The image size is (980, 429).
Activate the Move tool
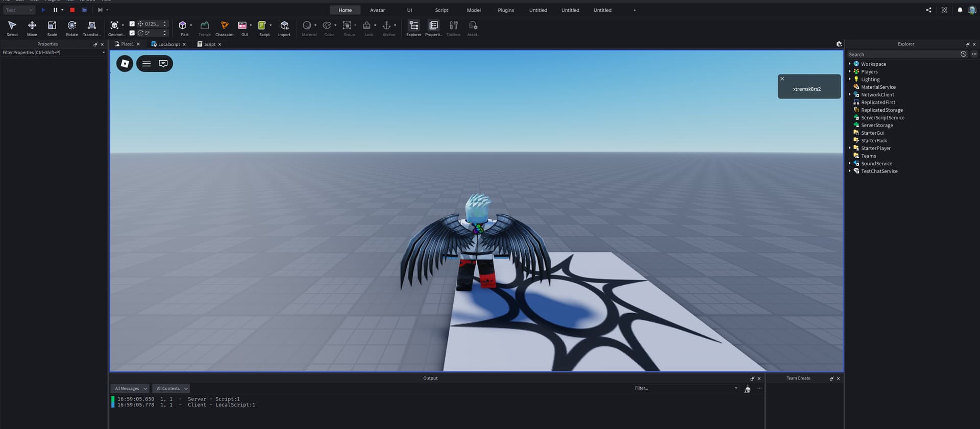[32, 28]
